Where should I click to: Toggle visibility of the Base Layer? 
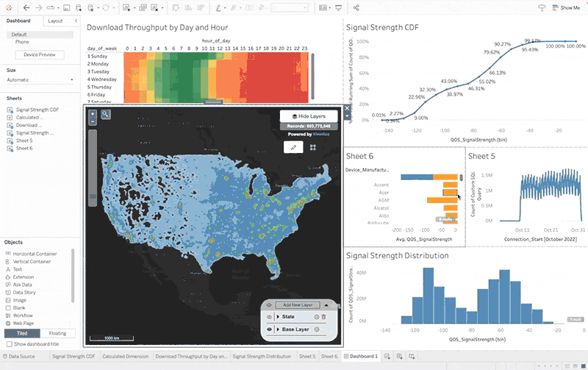click(x=269, y=329)
